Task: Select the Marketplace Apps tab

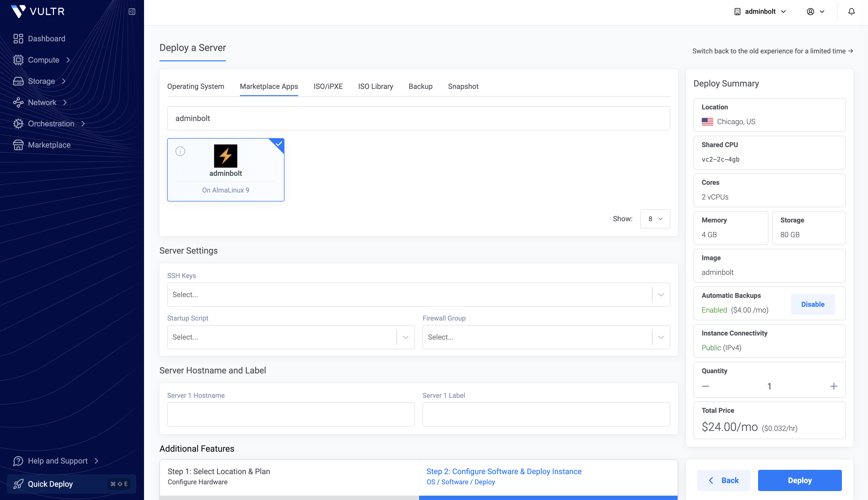Action: coord(269,86)
